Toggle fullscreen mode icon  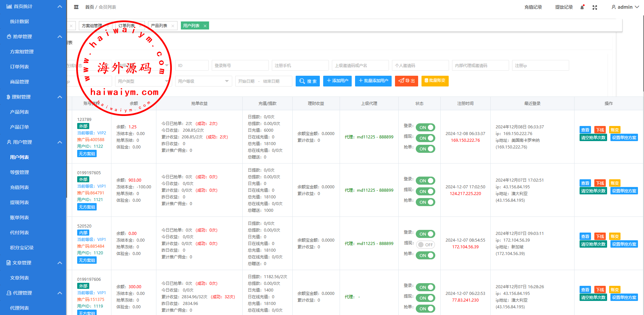pos(595,7)
